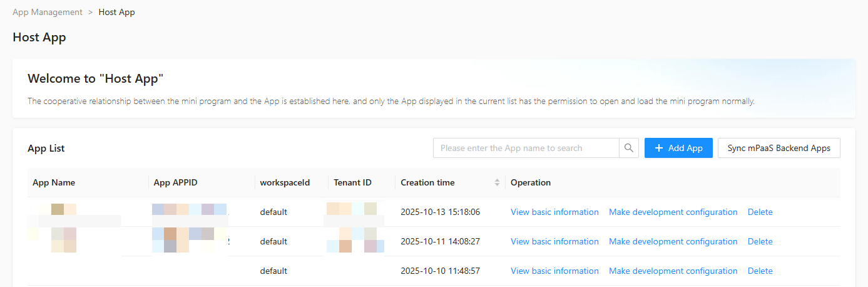
Task: Click the magnifier search icon button
Action: pos(628,148)
